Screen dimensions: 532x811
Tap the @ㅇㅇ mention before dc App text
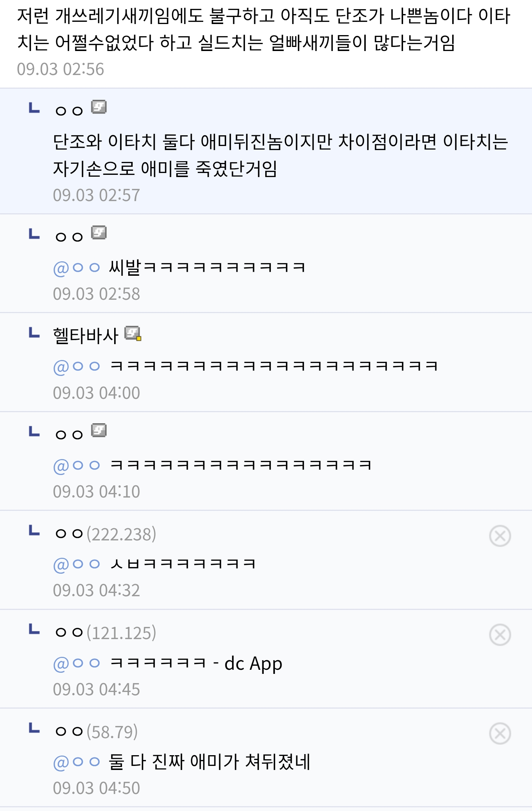[x=77, y=663]
